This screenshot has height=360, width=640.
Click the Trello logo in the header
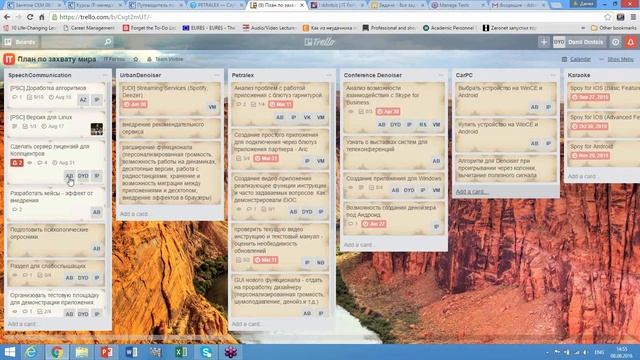pyautogui.click(x=320, y=42)
